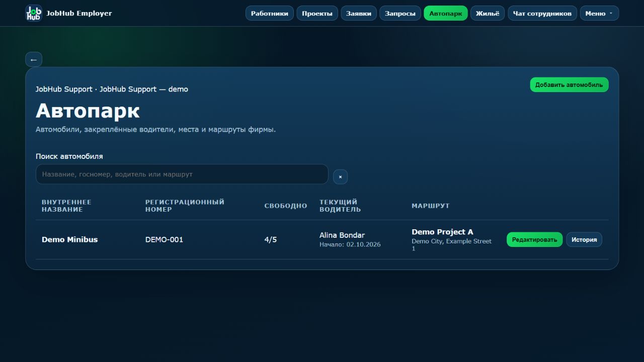Select the Demo Minibus name cell
The width and height of the screenshot is (644, 362).
tap(70, 239)
